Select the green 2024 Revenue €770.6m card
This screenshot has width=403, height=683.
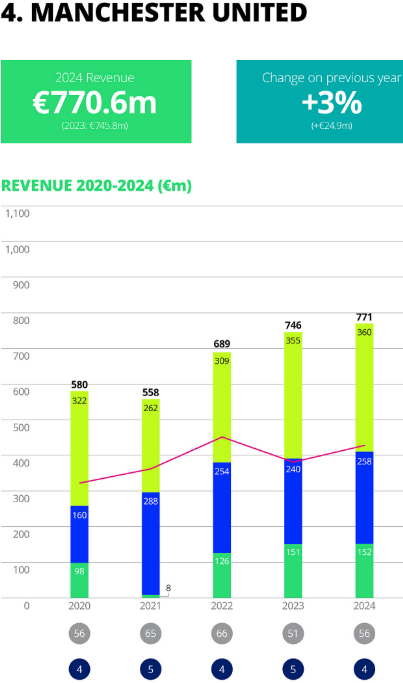point(96,101)
